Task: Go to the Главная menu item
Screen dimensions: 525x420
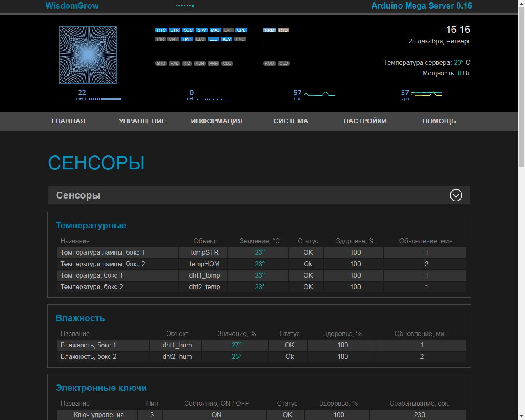Action: click(x=68, y=121)
